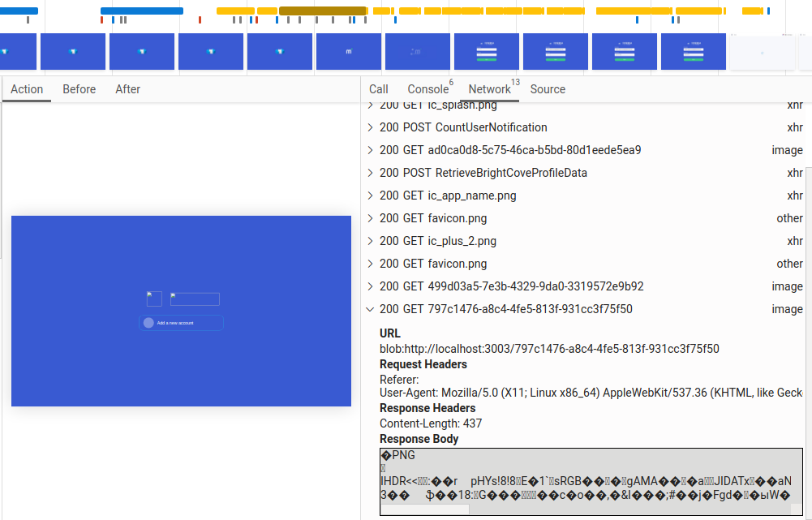Screen dimensions: 812x520
Task: Click the 'Content-Length: 437' header line
Action: (431, 423)
